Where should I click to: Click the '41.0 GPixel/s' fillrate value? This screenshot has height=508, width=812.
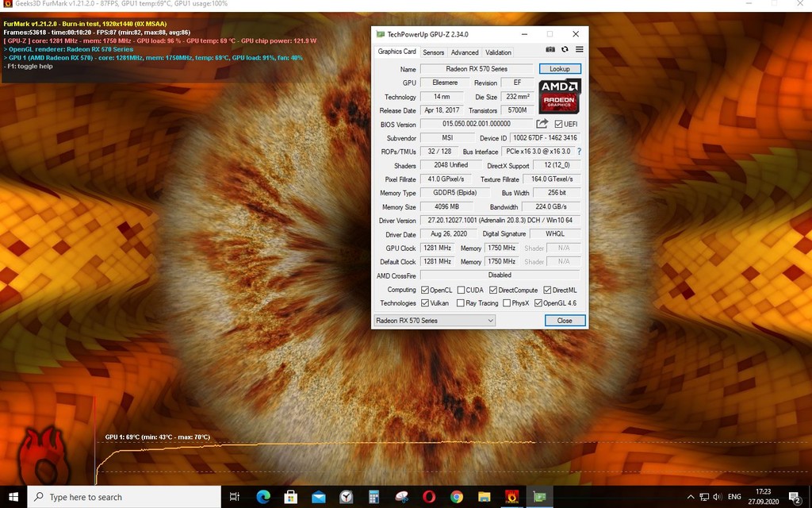click(446, 179)
